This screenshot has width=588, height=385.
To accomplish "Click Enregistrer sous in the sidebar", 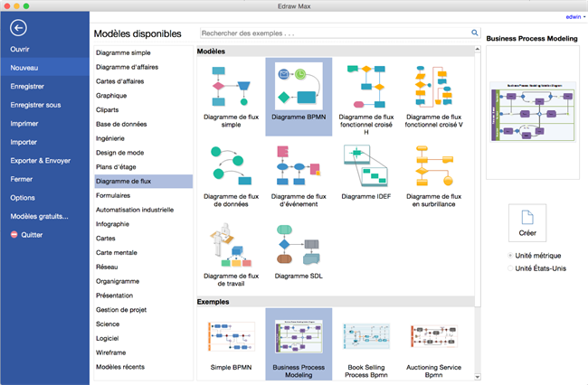I will click(35, 105).
